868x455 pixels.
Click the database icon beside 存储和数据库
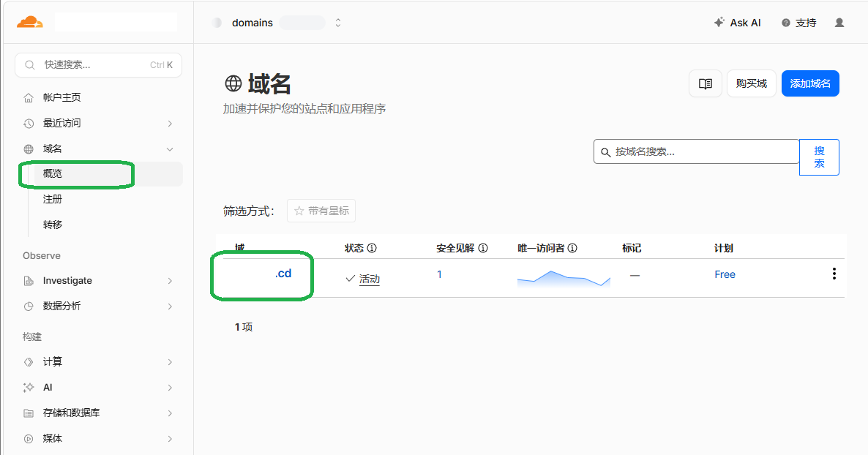coord(29,413)
